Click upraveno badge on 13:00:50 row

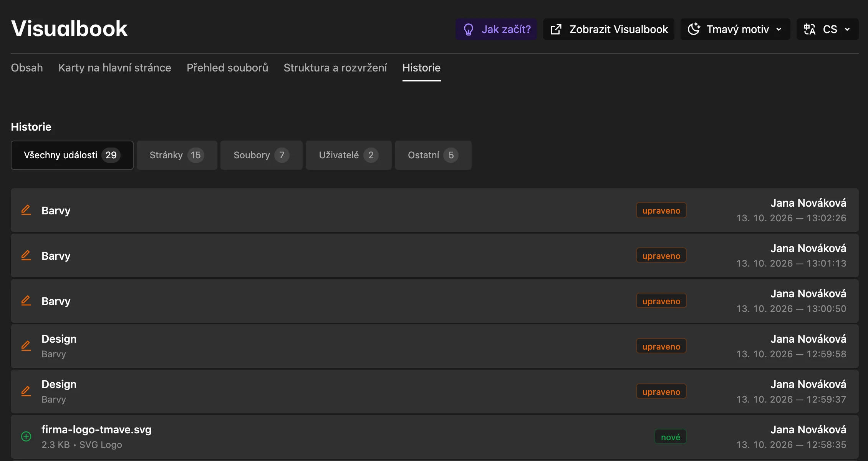661,301
